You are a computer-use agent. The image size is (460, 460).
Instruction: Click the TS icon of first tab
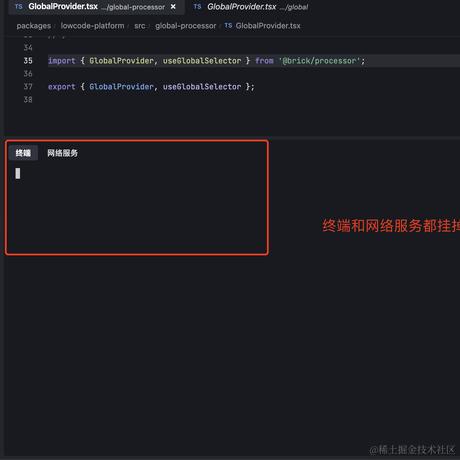pos(19,7)
